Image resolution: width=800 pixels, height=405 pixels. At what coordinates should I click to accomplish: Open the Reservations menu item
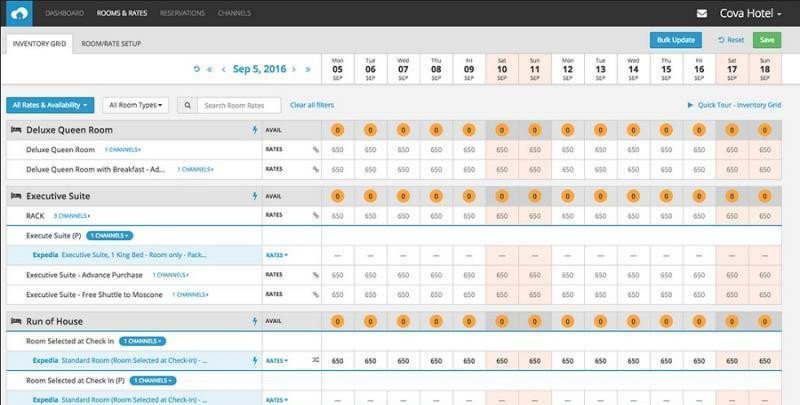click(x=182, y=14)
